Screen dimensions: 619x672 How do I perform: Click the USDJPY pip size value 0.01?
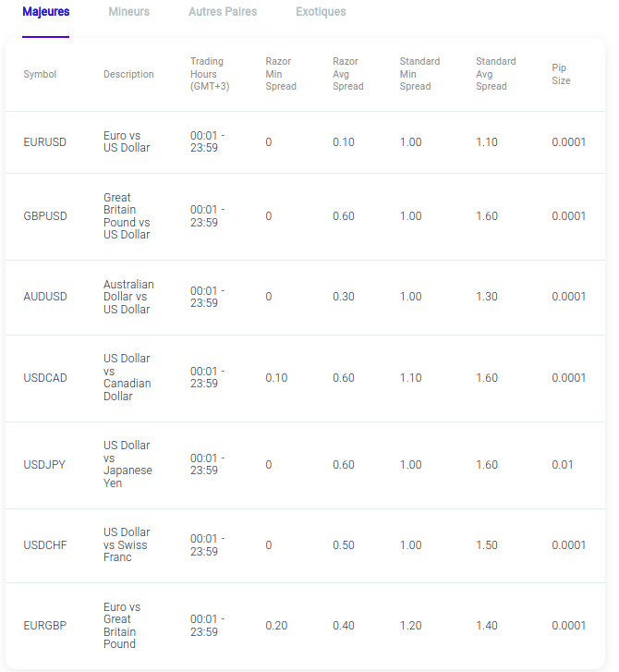pos(562,465)
